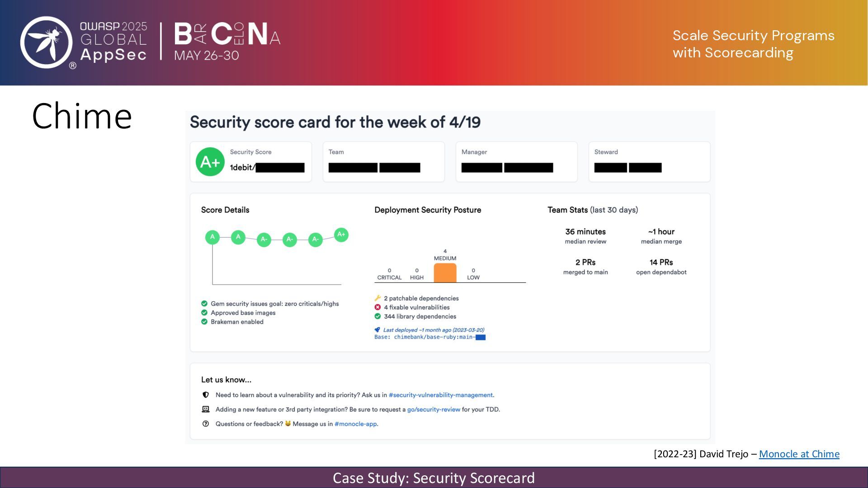Viewport: 868px width, 488px height.
Task: Select the final A+ point on score trend
Action: click(341, 235)
